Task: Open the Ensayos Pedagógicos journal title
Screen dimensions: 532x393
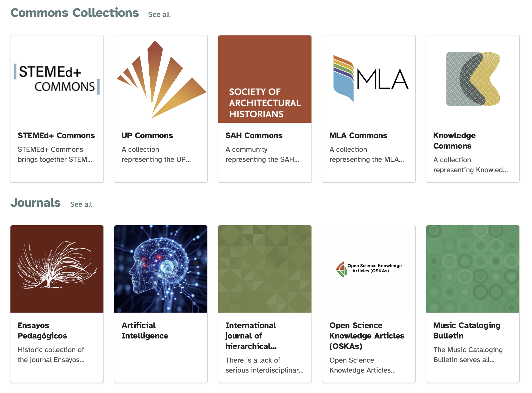Action: pos(42,330)
